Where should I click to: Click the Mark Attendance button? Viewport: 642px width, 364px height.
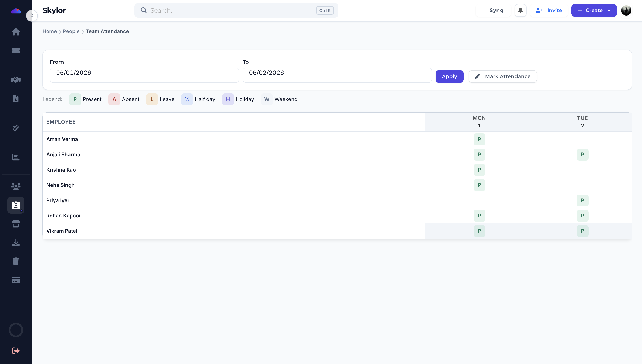point(502,76)
